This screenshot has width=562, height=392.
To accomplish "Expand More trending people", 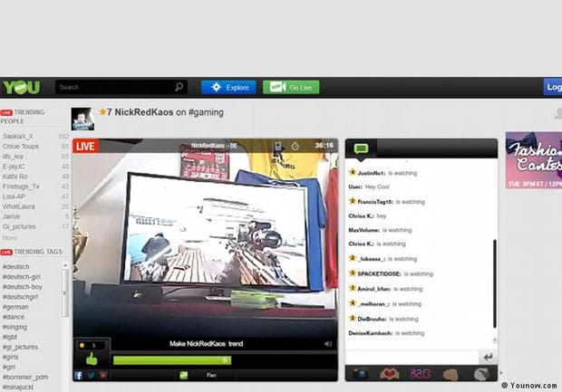I will [10, 238].
